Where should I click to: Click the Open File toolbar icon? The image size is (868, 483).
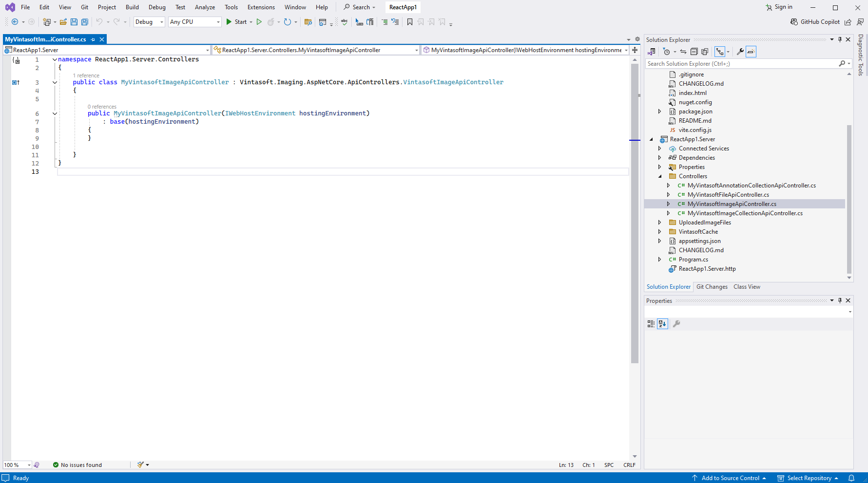click(63, 22)
